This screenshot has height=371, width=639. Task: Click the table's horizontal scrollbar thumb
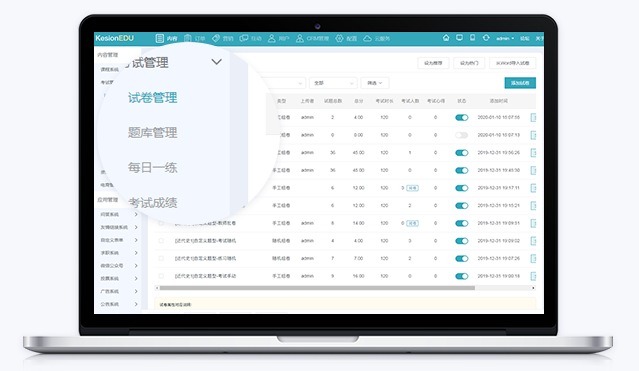(x=317, y=288)
